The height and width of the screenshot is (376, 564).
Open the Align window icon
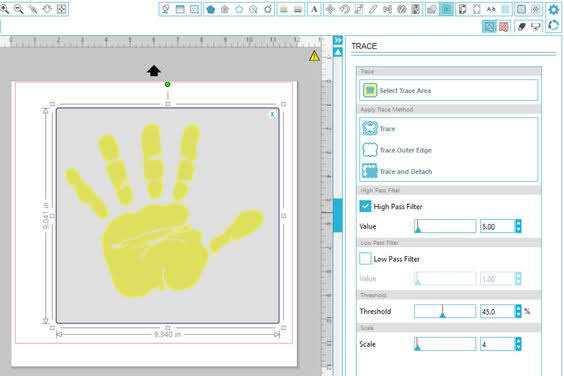(x=387, y=9)
